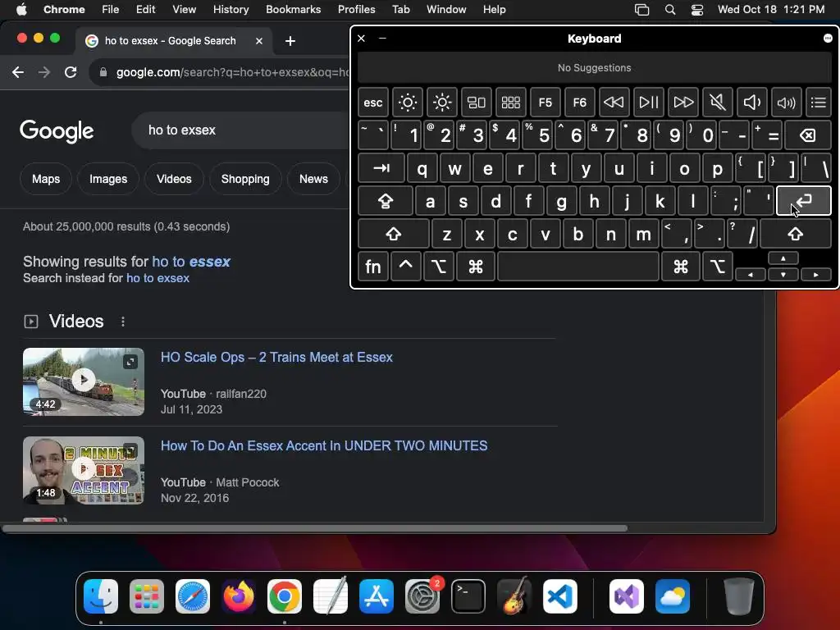840x630 pixels.
Task: Open Spotlight search in menu bar
Action: [669, 9]
